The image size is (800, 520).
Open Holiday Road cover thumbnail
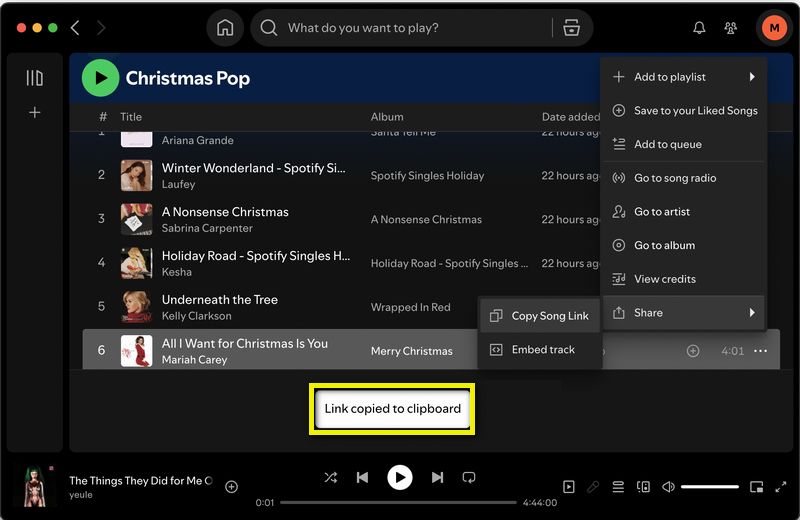136,263
